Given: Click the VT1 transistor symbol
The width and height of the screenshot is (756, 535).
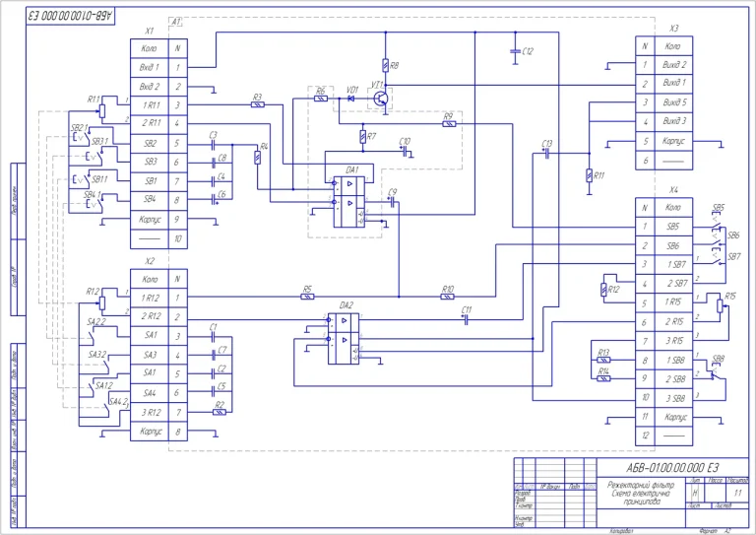Looking at the screenshot, I should tap(381, 99).
